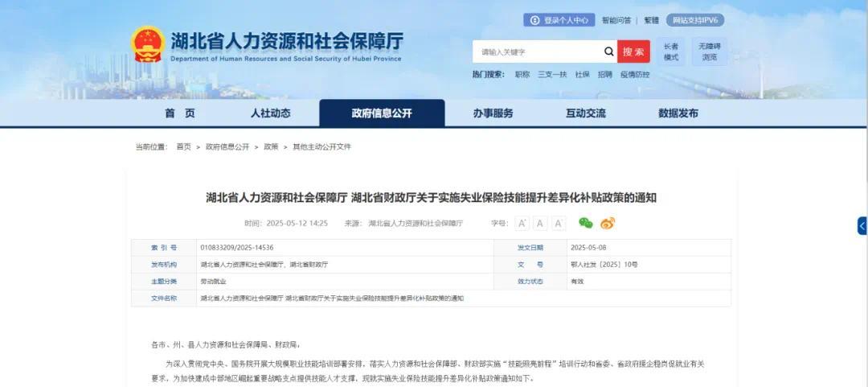868x387 pixels.
Task: Go to 其他主动公开文件 in breadcrumb
Action: [321, 147]
